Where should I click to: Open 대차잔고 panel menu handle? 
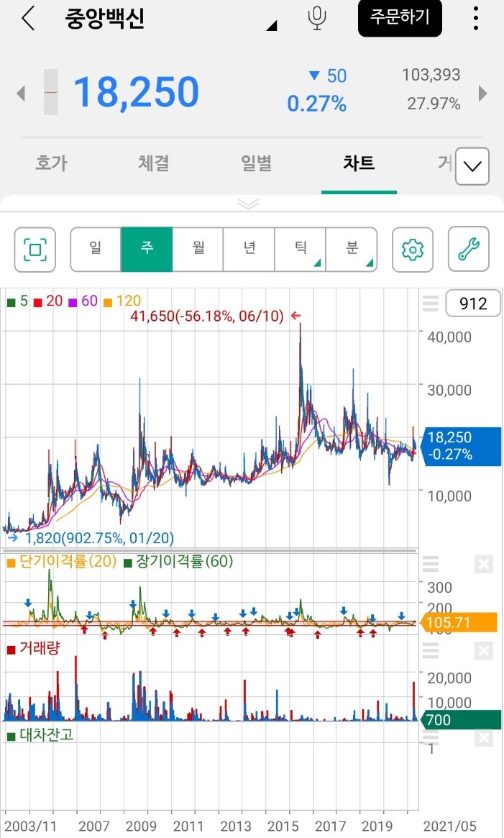(430, 737)
